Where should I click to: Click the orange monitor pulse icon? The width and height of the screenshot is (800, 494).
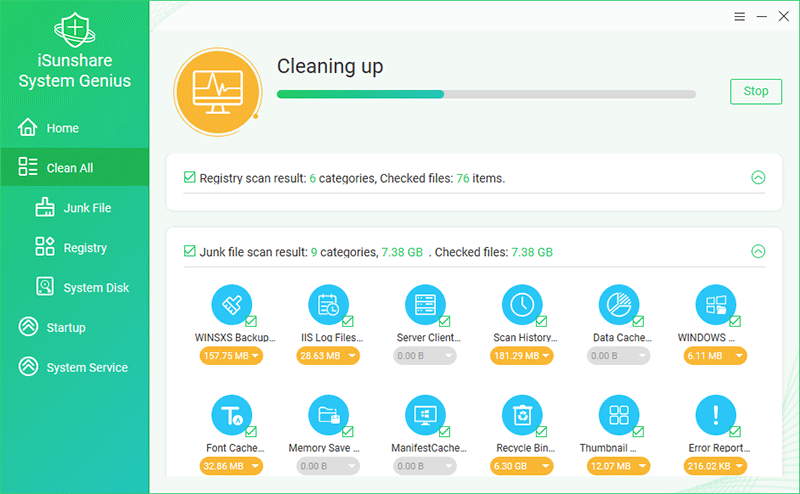(218, 92)
